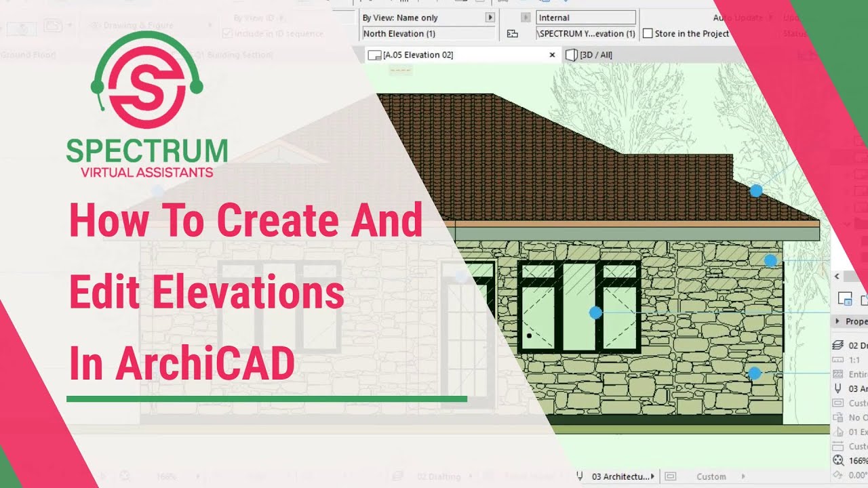Click the graphic override icon beside No O
Viewport: 868px width, 488px height.
pyautogui.click(x=837, y=418)
